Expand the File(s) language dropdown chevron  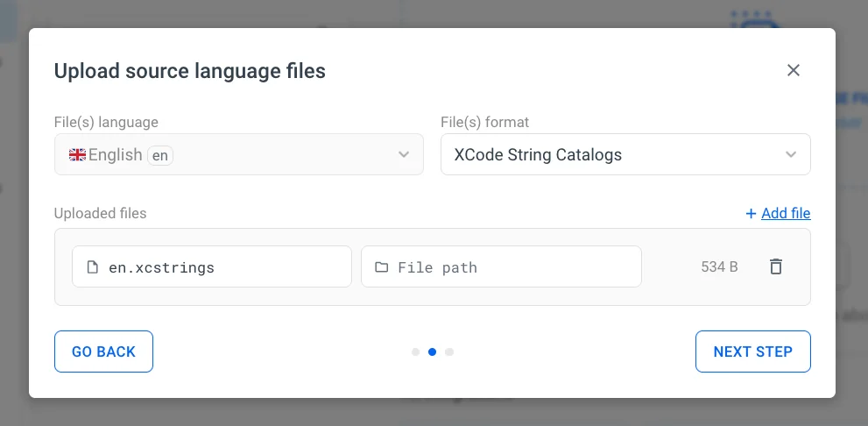[404, 154]
